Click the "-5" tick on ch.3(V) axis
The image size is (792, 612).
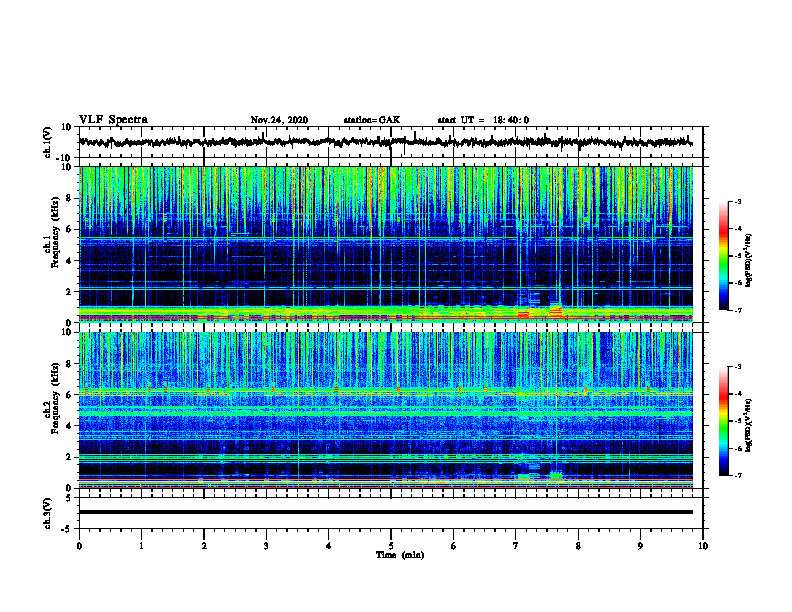tap(68, 529)
